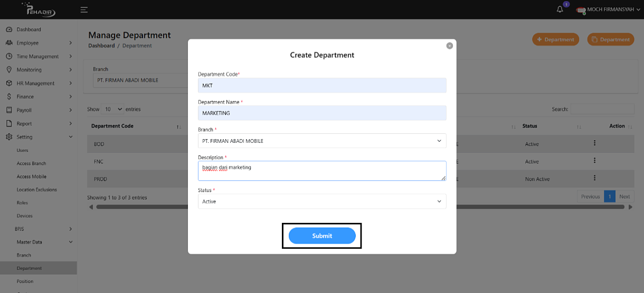Close the Create Department dialog
The height and width of the screenshot is (293, 644).
[x=449, y=46]
